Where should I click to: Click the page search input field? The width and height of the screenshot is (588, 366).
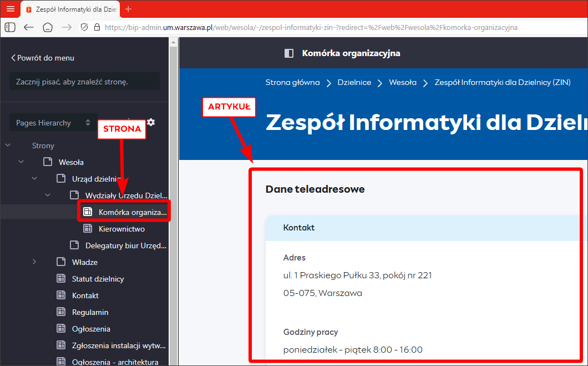coord(84,82)
